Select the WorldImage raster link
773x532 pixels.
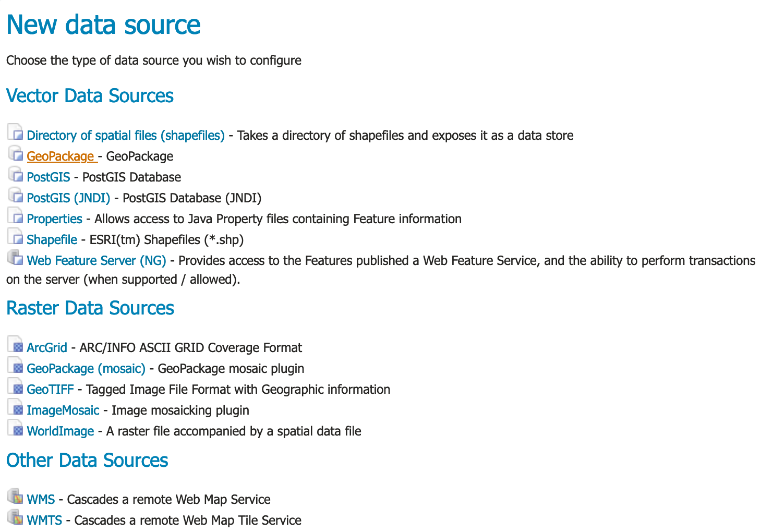pos(61,431)
